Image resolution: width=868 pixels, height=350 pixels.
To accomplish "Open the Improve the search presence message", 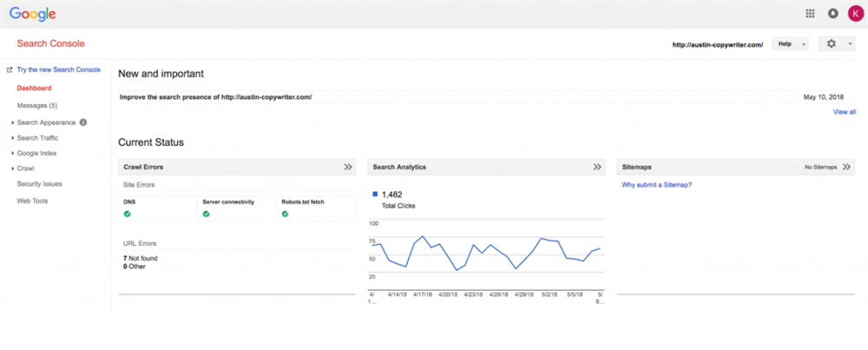I will [x=216, y=97].
